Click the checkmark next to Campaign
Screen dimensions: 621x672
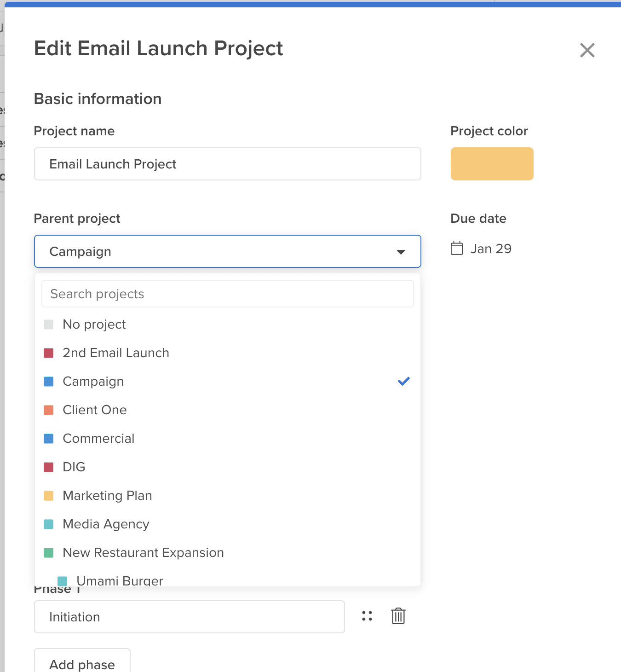403,381
